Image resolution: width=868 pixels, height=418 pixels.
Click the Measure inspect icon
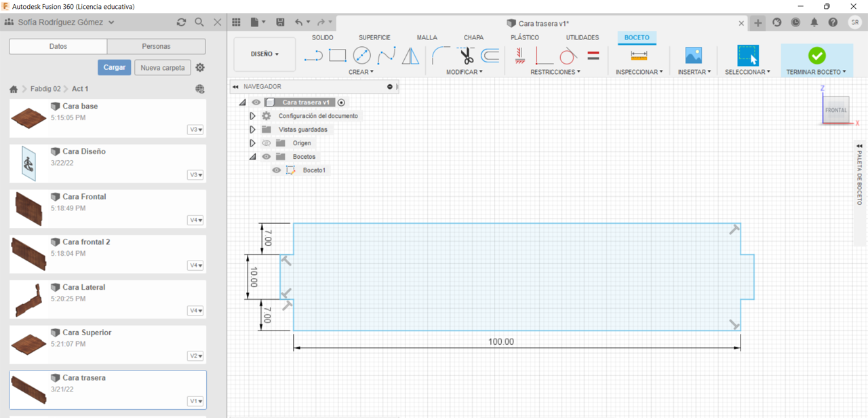639,56
